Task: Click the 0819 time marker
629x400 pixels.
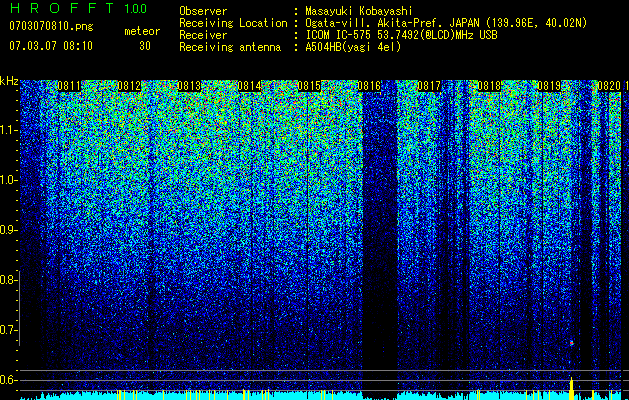Action: 549,86
